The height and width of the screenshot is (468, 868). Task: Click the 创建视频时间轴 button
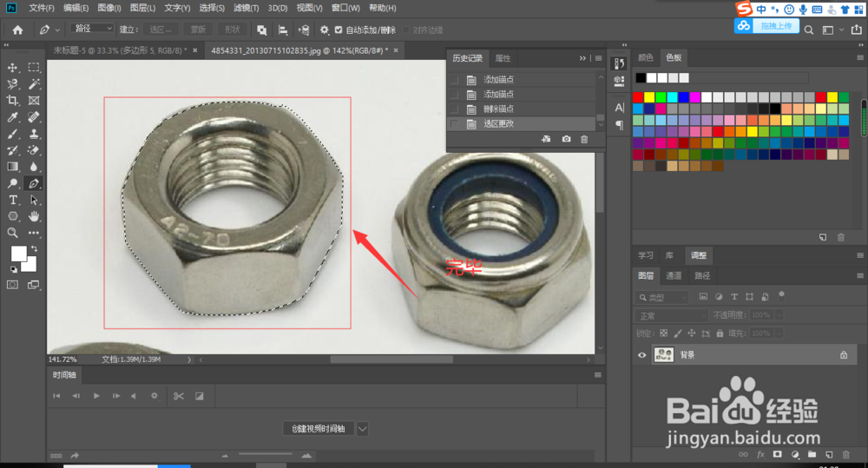[319, 429]
